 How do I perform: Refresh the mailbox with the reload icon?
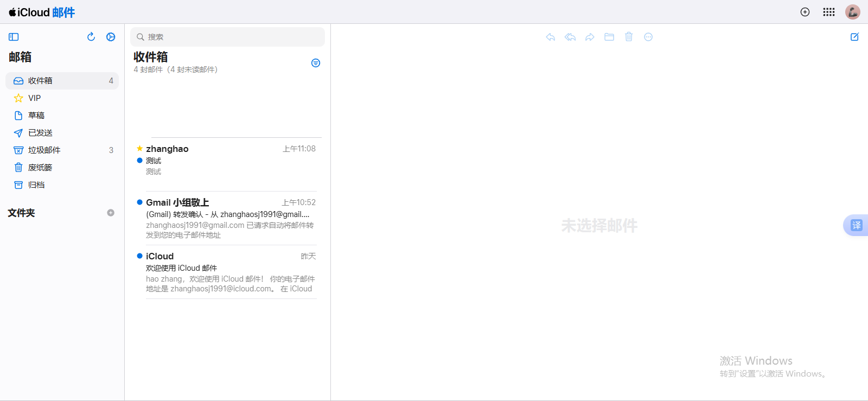(x=91, y=37)
